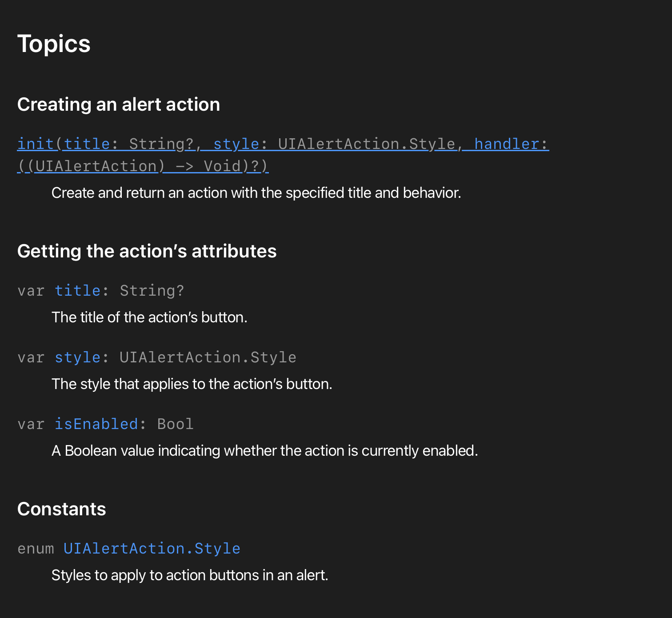672x618 pixels.
Task: Click the "Getting the action's attributes" heading
Action: pos(147,251)
